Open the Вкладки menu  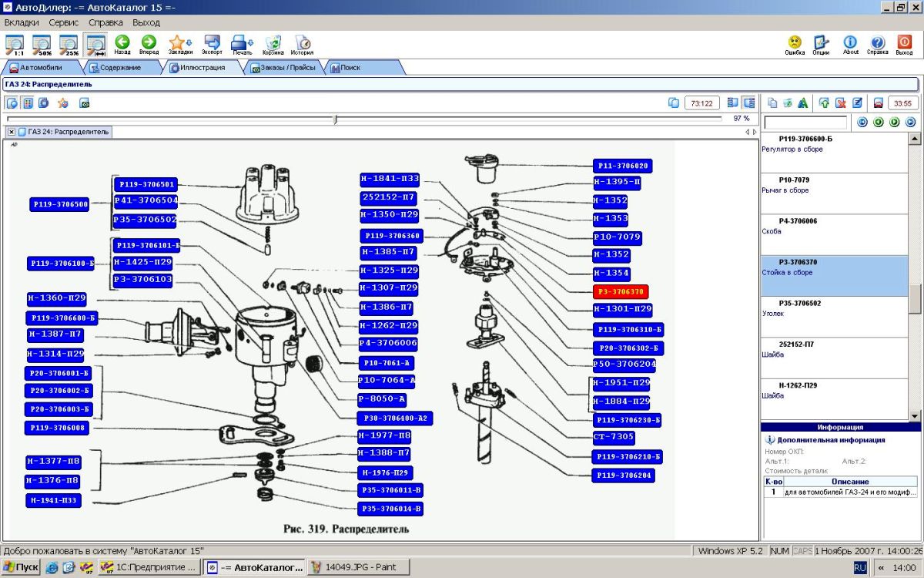[x=22, y=23]
